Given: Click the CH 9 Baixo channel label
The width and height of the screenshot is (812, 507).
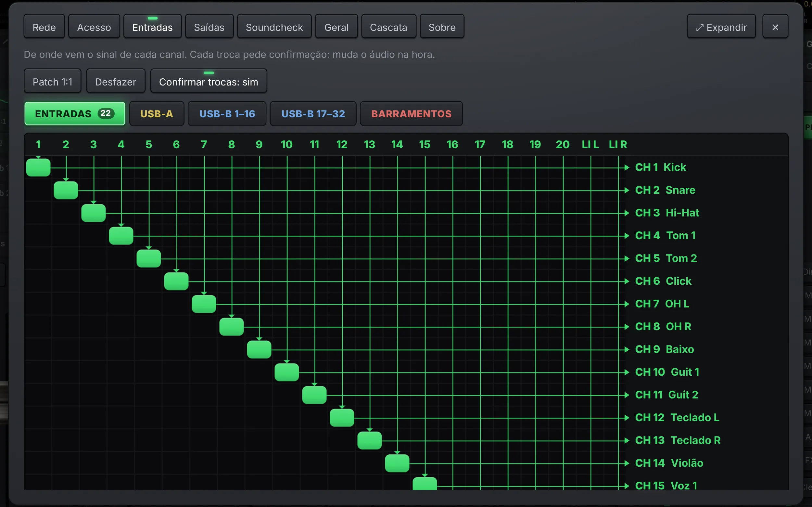Looking at the screenshot, I should [x=664, y=349].
